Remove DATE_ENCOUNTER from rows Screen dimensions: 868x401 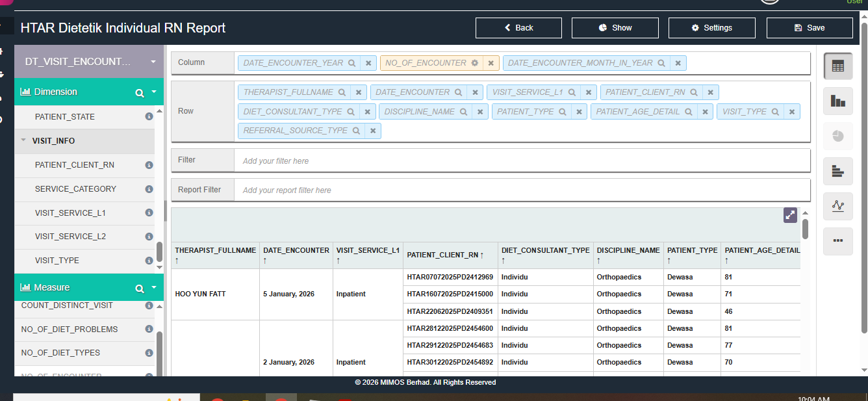[x=476, y=92]
